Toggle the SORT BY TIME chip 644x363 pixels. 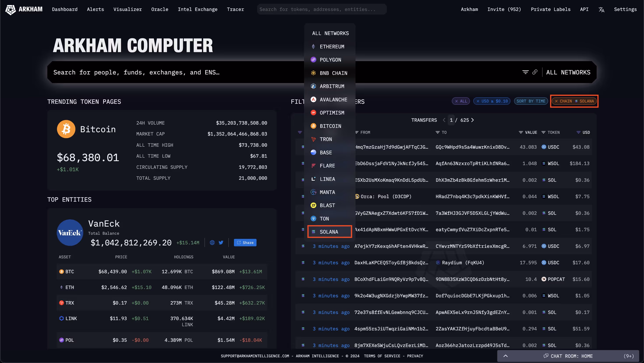(531, 101)
